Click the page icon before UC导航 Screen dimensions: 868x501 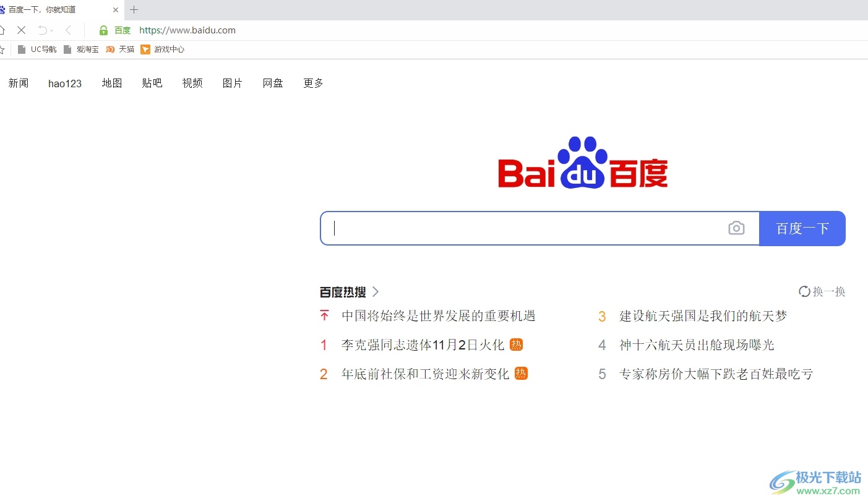pos(22,49)
